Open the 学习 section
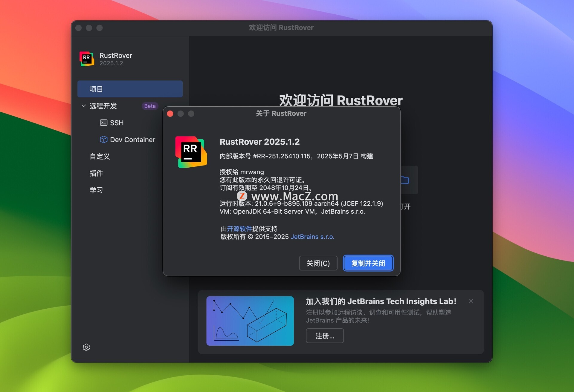The width and height of the screenshot is (574, 392). tap(96, 190)
